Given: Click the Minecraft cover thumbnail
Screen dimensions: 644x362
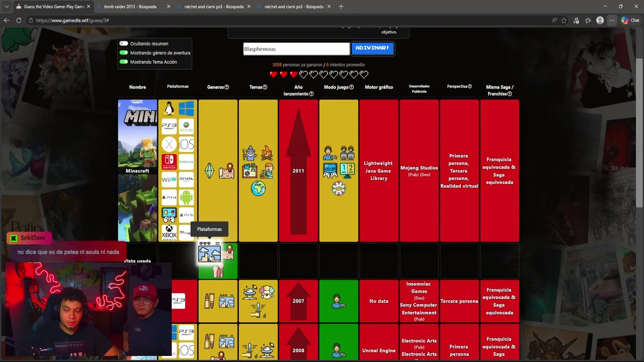Looking at the screenshot, I should (137, 134).
